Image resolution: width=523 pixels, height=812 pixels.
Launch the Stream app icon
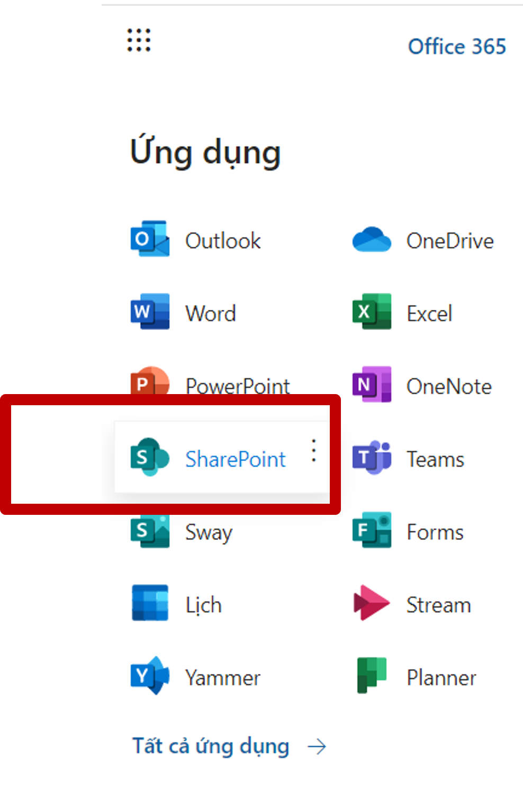coord(372,603)
